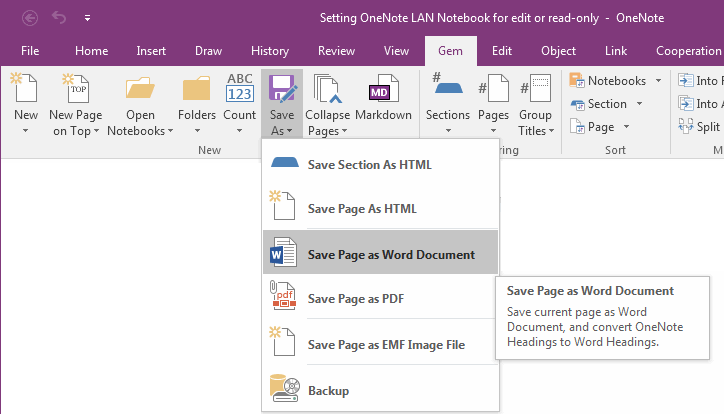Viewport: 724px width, 414px height.
Task: Click the PDF icon in menu
Action: [283, 295]
